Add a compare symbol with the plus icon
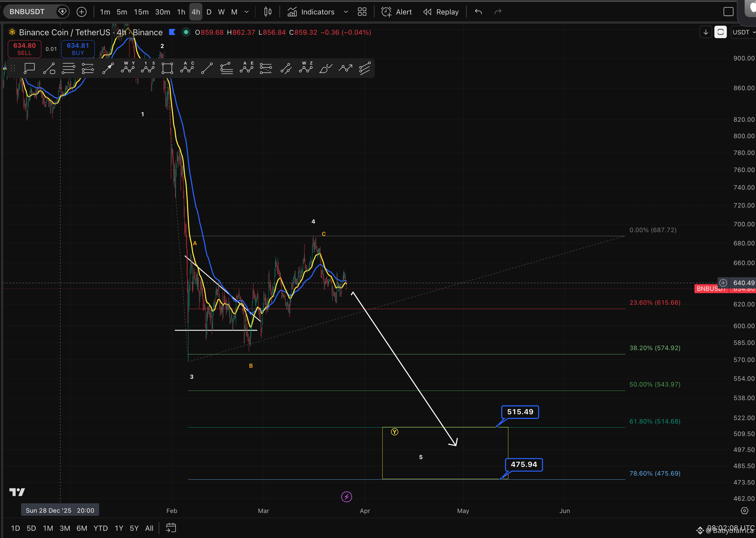Image resolution: width=756 pixels, height=538 pixels. pos(81,12)
